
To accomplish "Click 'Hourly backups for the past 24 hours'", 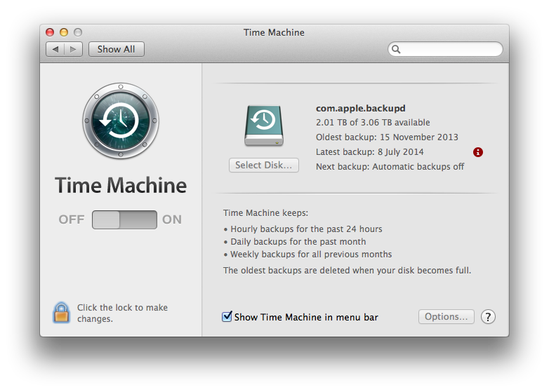I will tap(306, 229).
